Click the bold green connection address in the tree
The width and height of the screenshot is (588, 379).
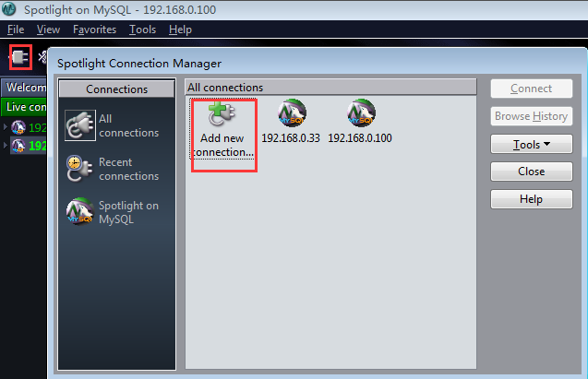[38, 146]
